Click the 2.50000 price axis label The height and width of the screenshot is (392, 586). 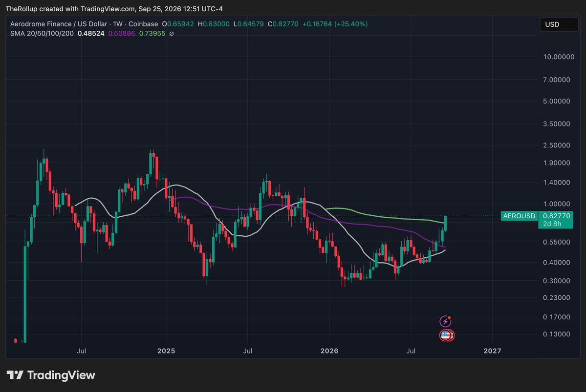[557, 145]
